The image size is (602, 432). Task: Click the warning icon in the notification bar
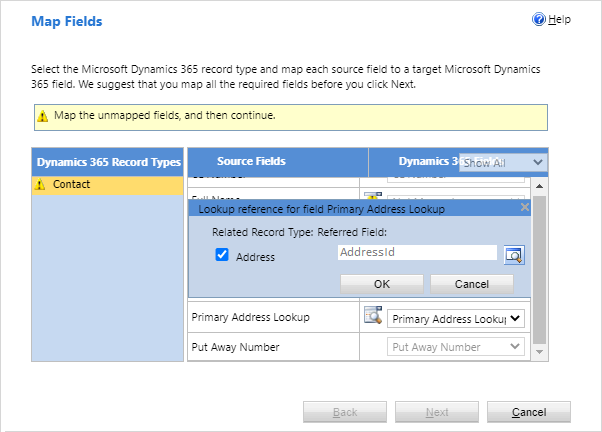pos(42,116)
